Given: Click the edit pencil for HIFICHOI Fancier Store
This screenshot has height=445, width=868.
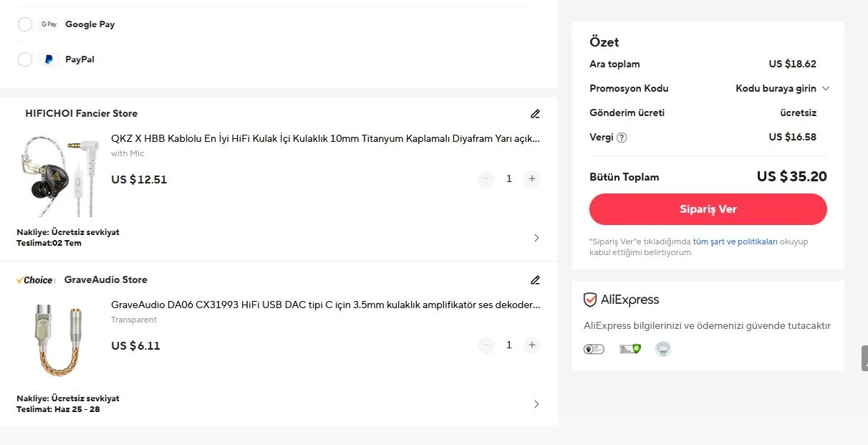Looking at the screenshot, I should (x=535, y=114).
